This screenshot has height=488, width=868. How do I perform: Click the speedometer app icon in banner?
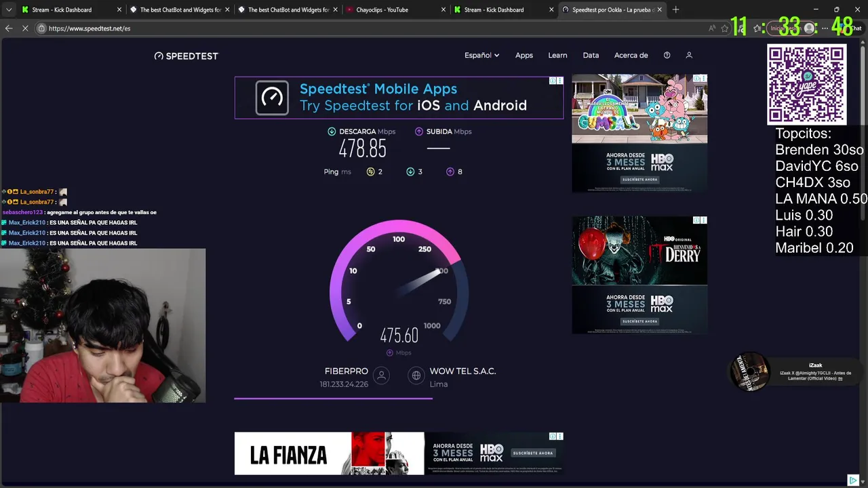click(272, 98)
